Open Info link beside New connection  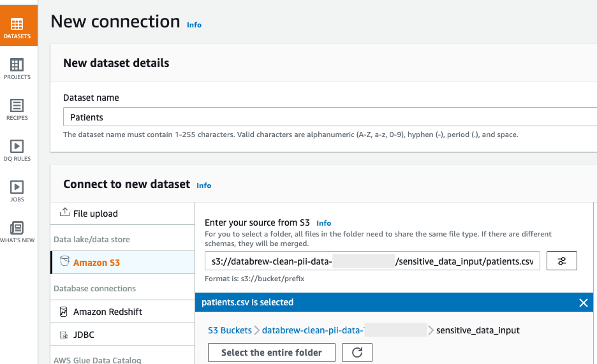coord(194,25)
